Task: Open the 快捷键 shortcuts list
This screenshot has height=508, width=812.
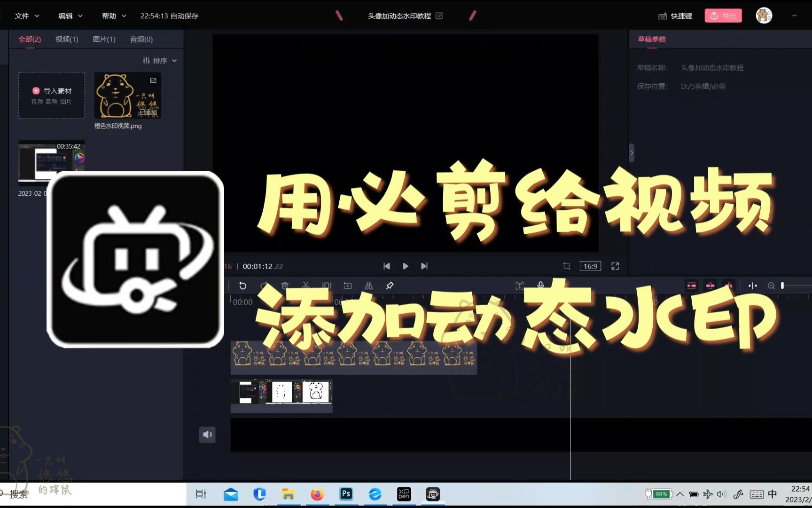Action: [675, 16]
